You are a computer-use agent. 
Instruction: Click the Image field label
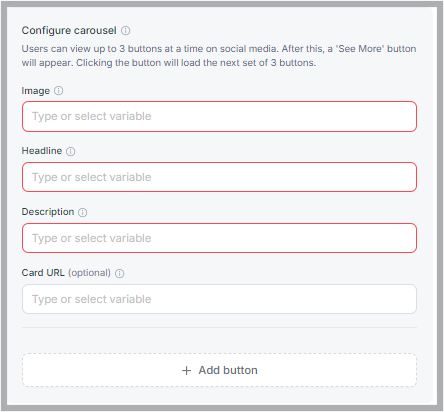click(36, 91)
